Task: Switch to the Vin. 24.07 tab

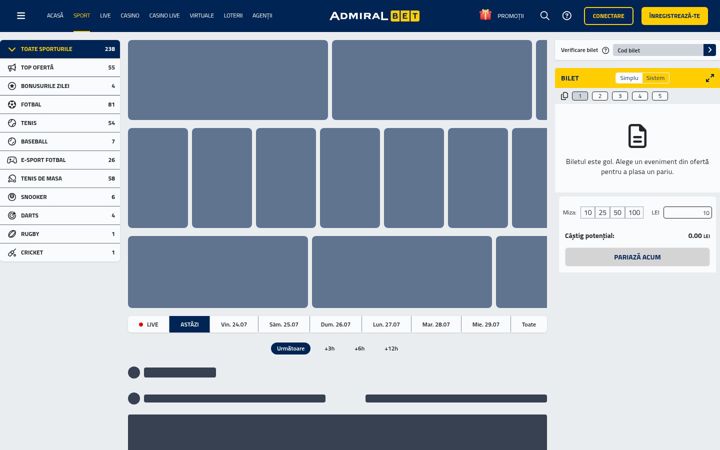Action: (234, 324)
